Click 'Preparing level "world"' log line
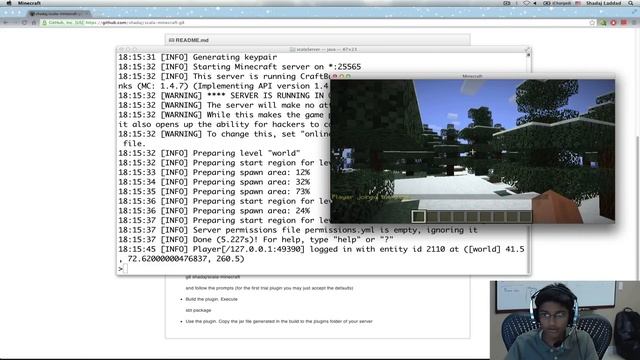Screen dimensions: 640x360 coord(209,153)
